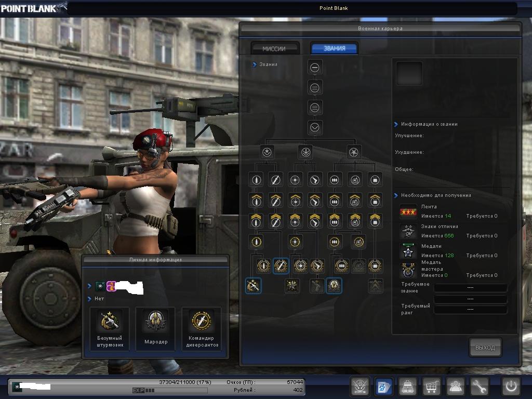Click the Требуемое звание value field
532x399 pixels.
[x=470, y=288]
